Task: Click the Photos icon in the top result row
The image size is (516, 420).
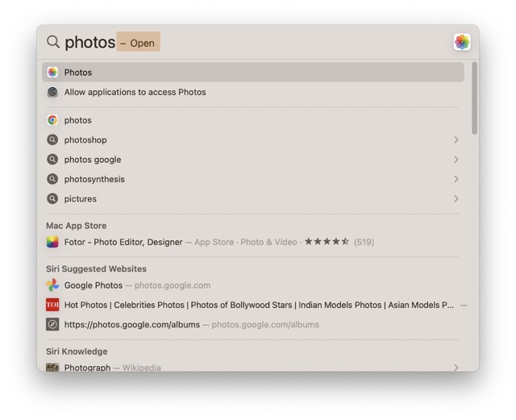Action: pyautogui.click(x=52, y=72)
